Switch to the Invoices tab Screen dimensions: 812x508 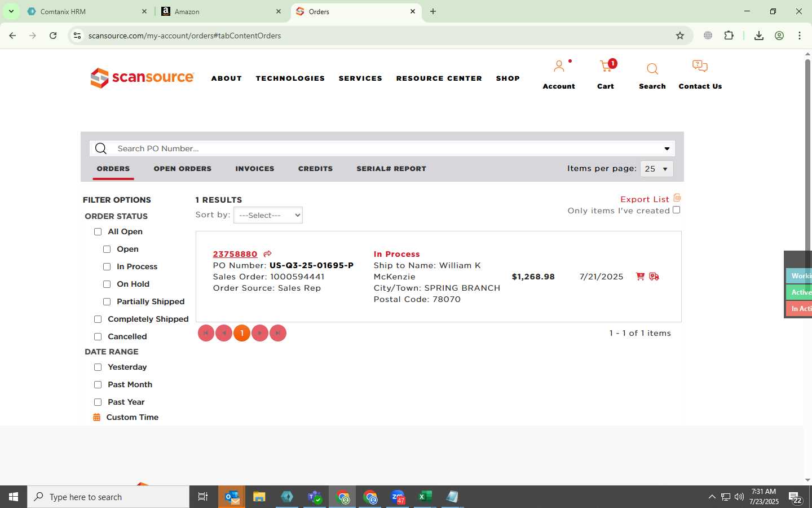click(x=255, y=169)
